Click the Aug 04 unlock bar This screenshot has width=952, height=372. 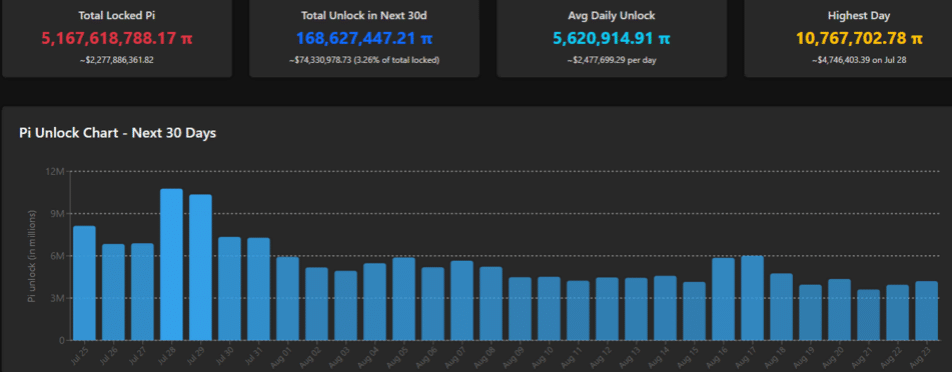click(x=375, y=302)
